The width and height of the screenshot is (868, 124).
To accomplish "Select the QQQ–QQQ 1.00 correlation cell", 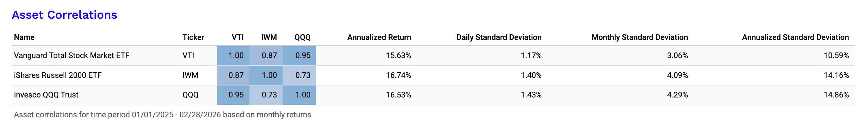I will pos(300,95).
